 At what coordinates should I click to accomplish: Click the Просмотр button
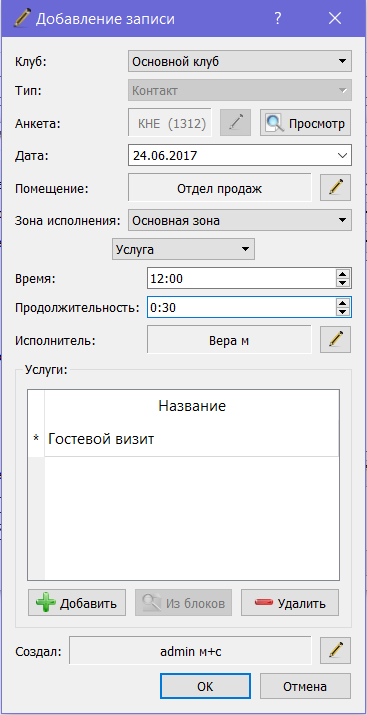(x=305, y=123)
